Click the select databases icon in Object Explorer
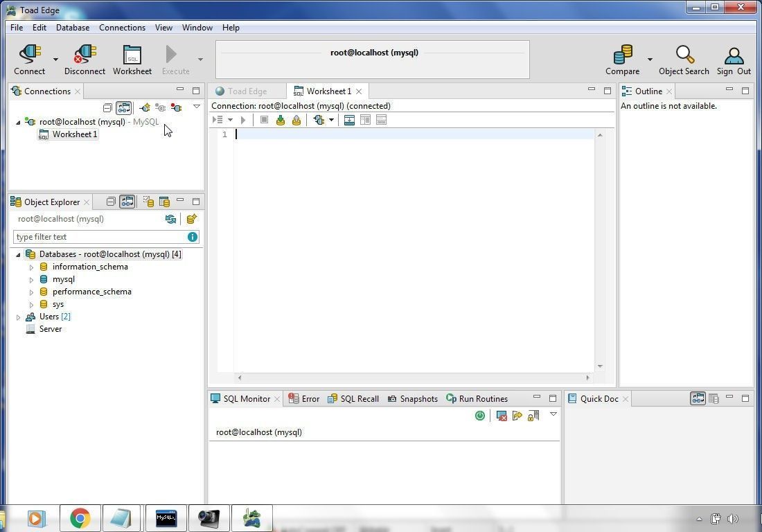Viewport: 762px width, 532px height. [148, 202]
